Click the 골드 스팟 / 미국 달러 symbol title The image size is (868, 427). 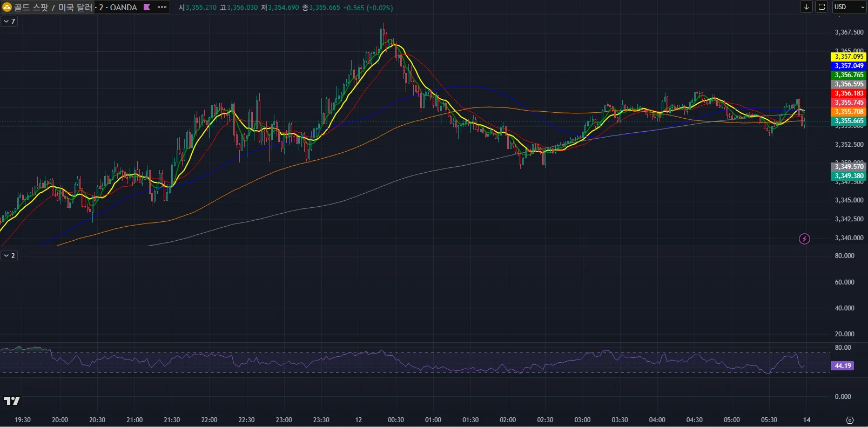coord(53,8)
